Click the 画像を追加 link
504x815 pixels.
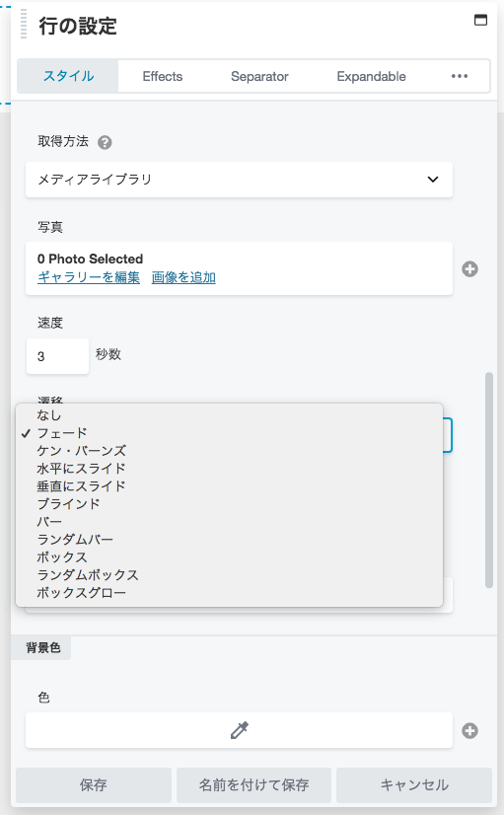click(183, 277)
